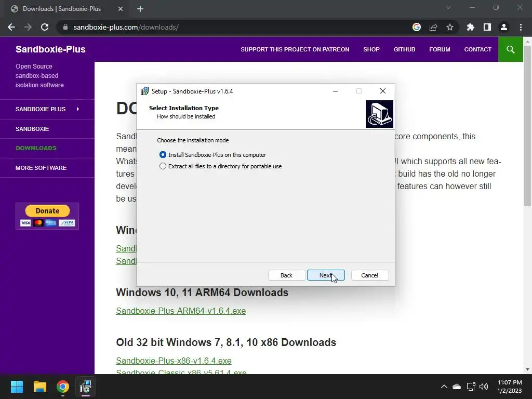This screenshot has height=399, width=532.
Task: Download Sandboxie-Plus-ARM64-v1.6.4.exe
Action: click(x=181, y=311)
